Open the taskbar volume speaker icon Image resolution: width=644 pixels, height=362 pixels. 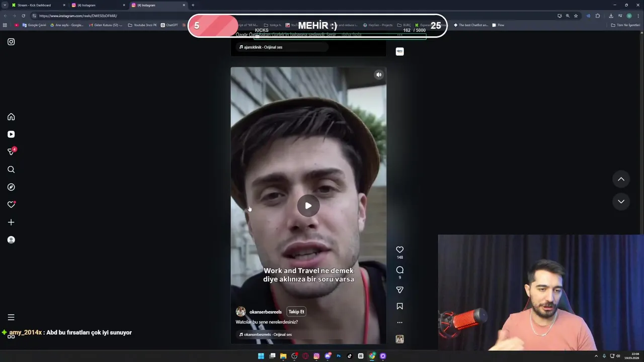click(x=618, y=356)
